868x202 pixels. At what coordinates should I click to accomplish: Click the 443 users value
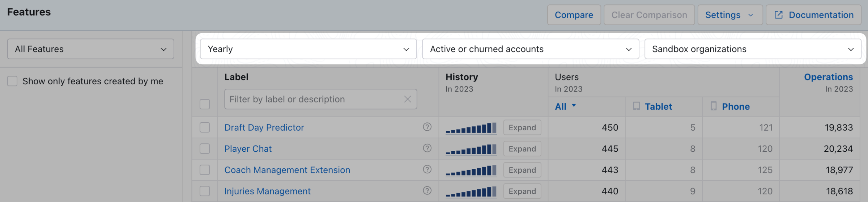click(x=610, y=170)
